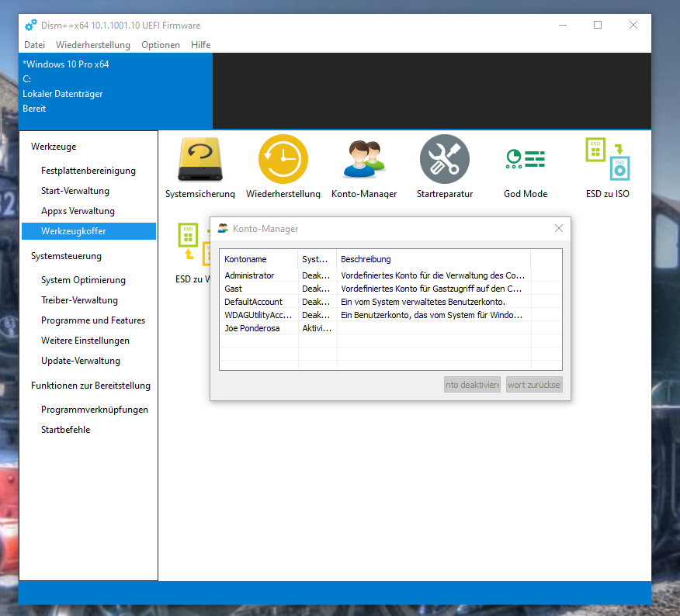Open the Hilfe menu

(200, 45)
